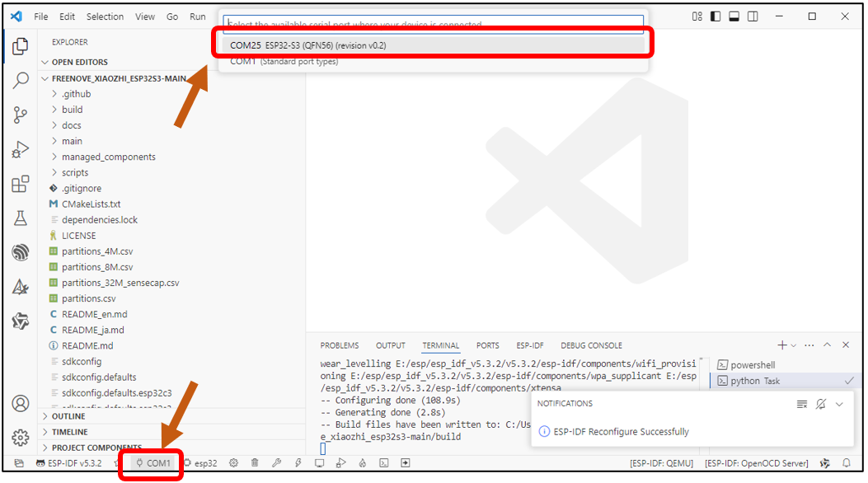Click the Copilot-style icon beside the bell
The width and height of the screenshot is (868, 483).
tap(825, 463)
